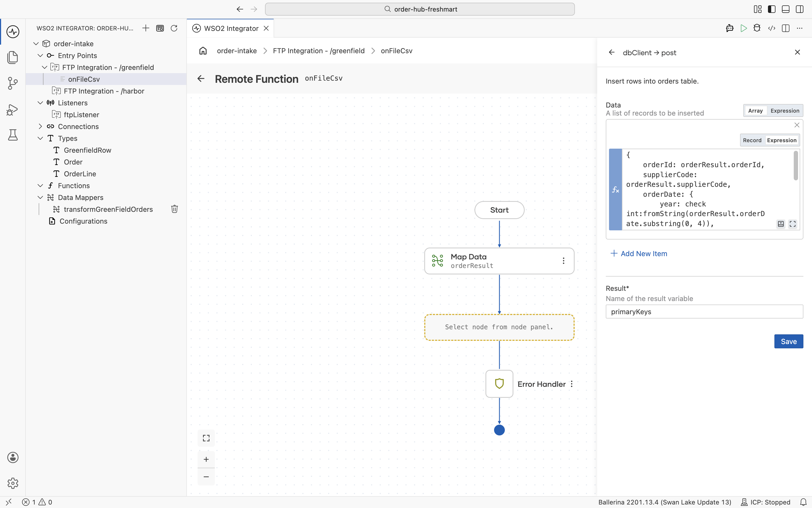Open the Manage settings gear
Image resolution: width=812 pixels, height=508 pixels.
point(13,483)
